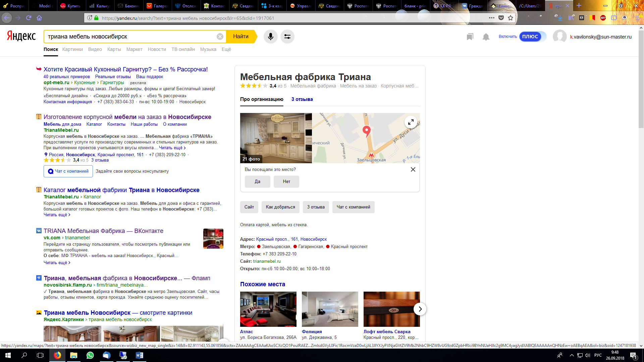The width and height of the screenshot is (644, 362).
Task: Switch to the Новости search tab
Action: coord(157,49)
